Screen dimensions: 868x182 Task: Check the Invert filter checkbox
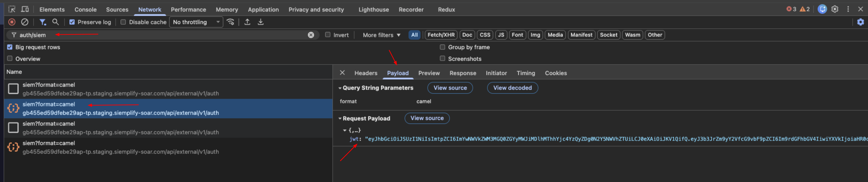[x=328, y=35]
